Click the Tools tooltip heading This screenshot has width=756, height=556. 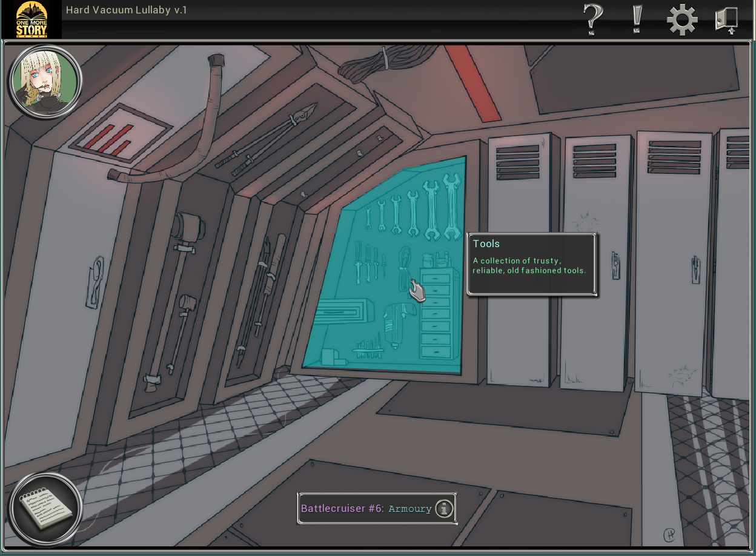486,243
